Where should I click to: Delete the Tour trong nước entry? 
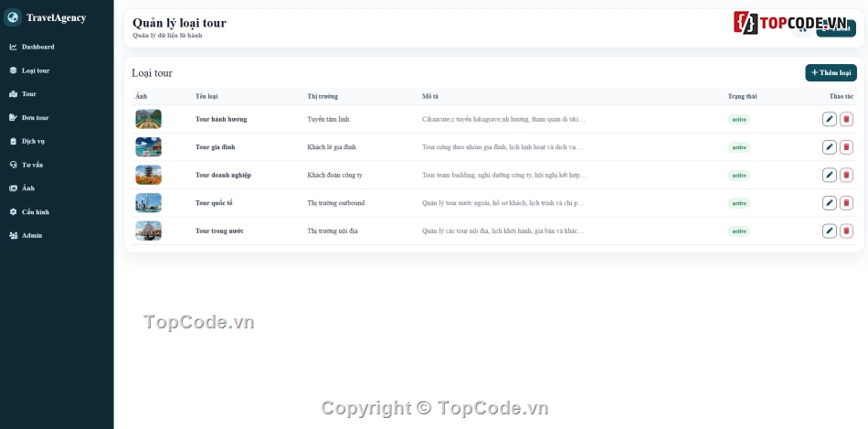[846, 231]
